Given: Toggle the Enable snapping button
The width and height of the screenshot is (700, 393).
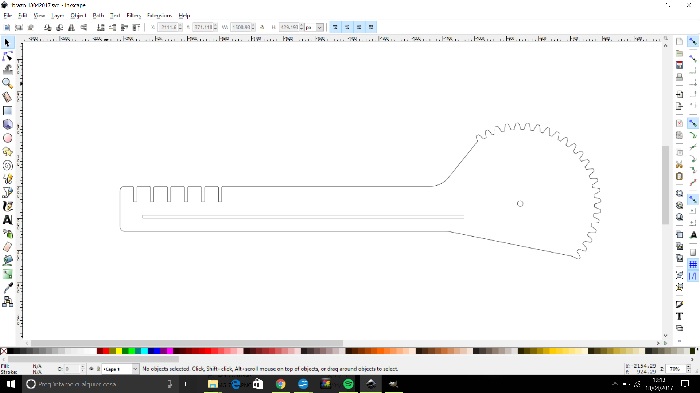Looking at the screenshot, I should pos(692,42).
